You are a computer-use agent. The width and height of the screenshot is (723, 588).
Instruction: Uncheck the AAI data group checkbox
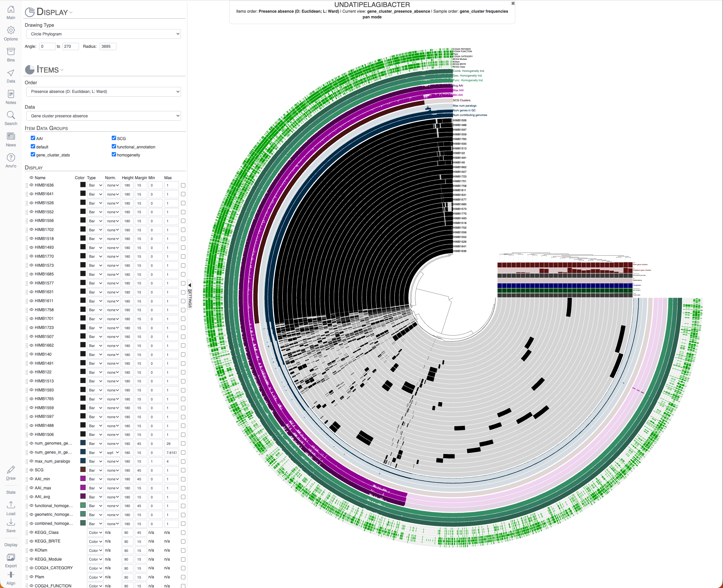33,138
